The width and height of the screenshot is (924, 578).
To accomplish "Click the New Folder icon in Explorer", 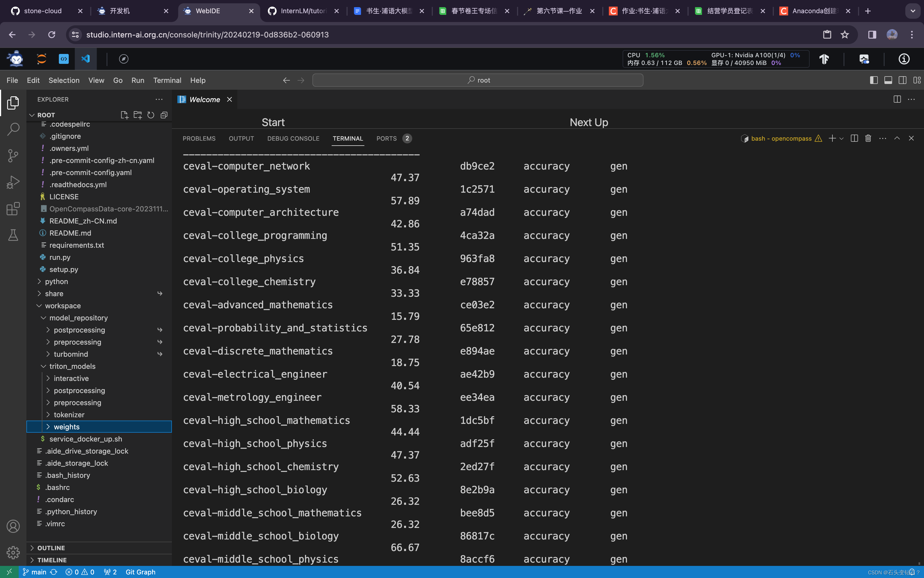I will coord(137,115).
